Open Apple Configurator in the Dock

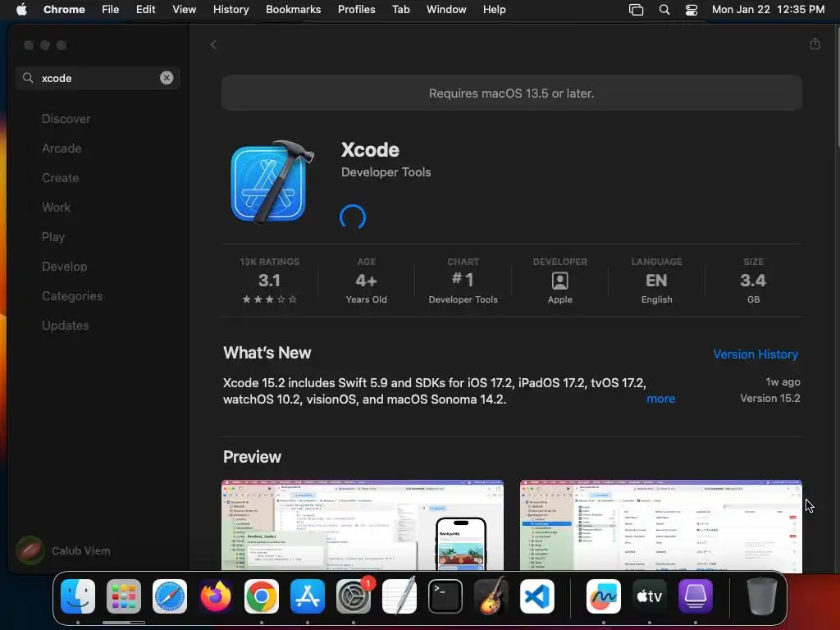696,596
